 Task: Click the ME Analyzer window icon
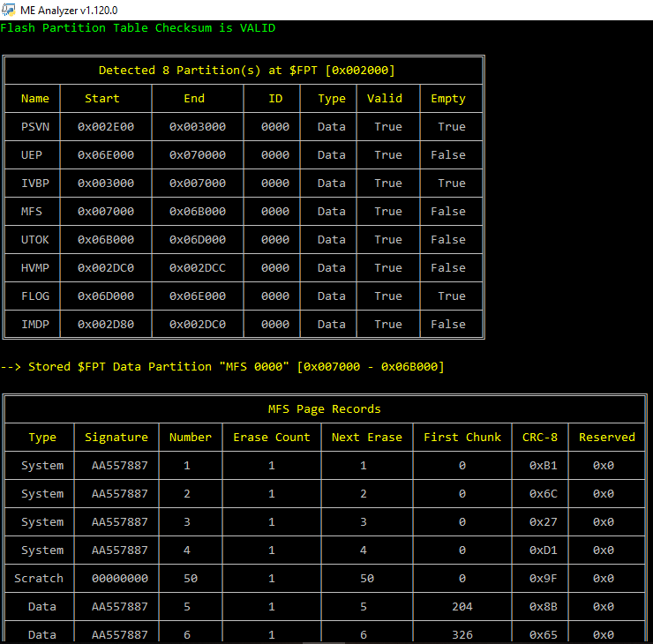tap(8, 10)
